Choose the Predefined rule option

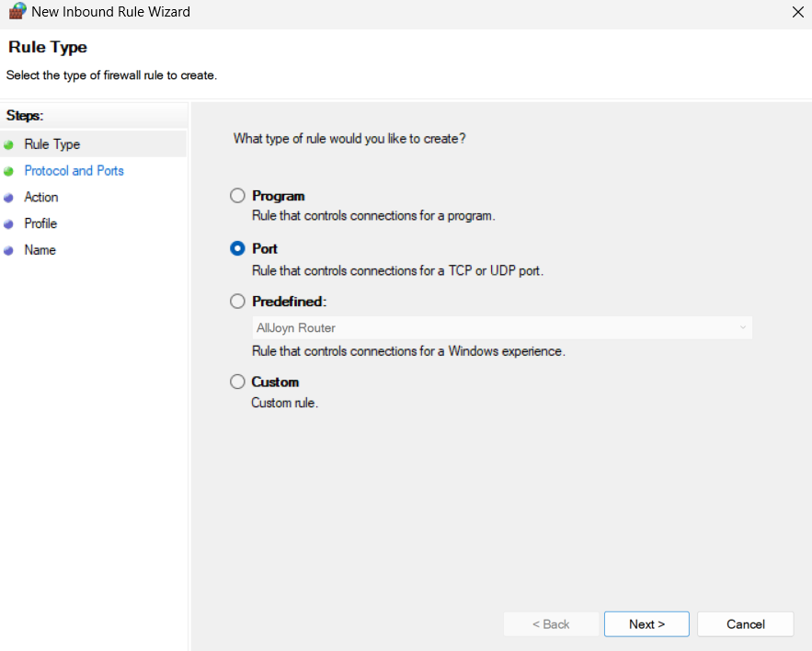tap(237, 301)
